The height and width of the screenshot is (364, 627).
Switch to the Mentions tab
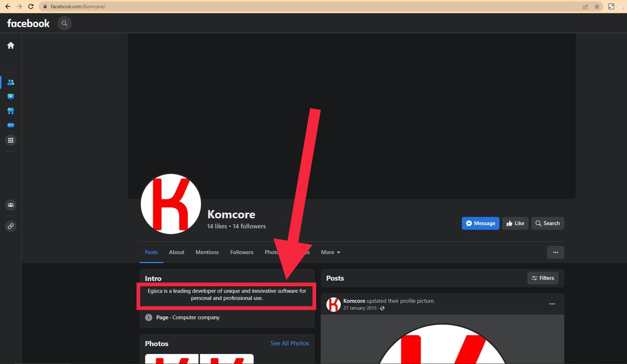(207, 252)
